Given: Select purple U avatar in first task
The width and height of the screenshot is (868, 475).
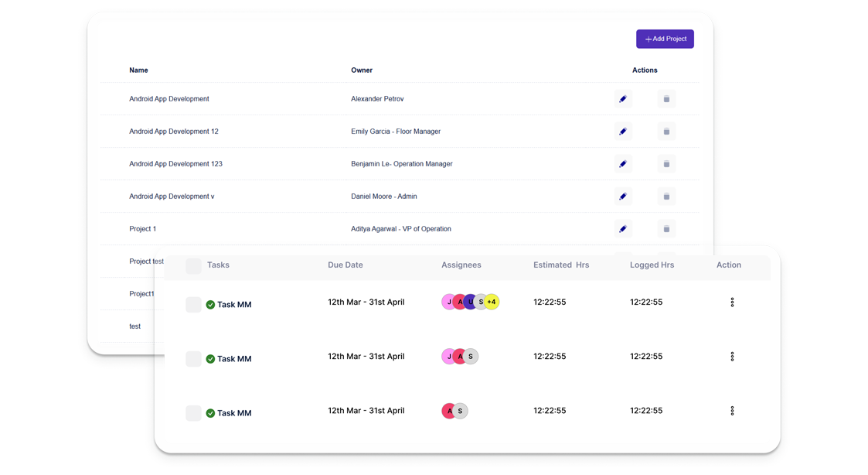Looking at the screenshot, I should tap(471, 302).
